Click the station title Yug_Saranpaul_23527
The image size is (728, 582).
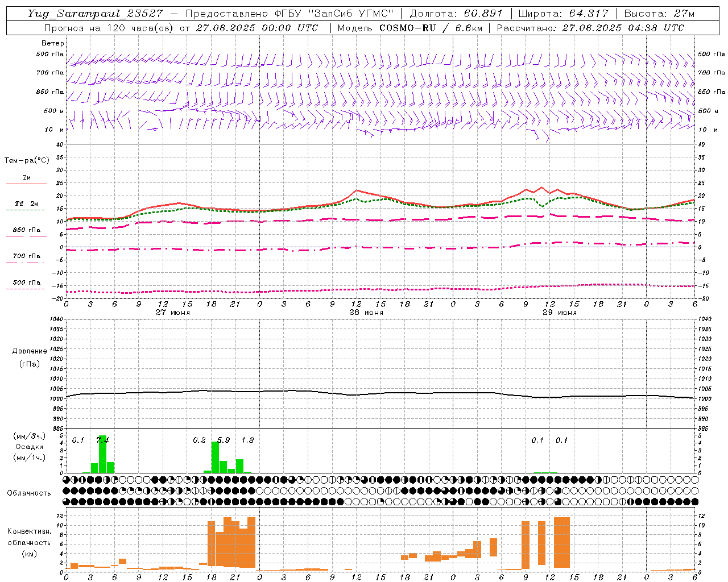tap(96, 14)
